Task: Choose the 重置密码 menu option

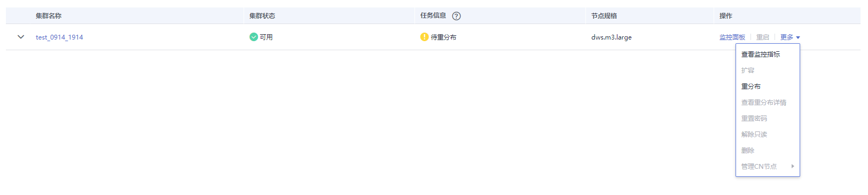Action: (x=754, y=119)
